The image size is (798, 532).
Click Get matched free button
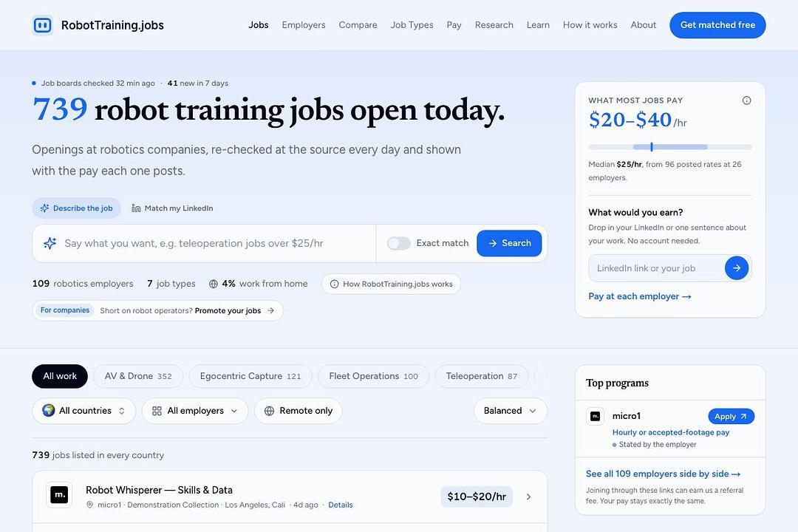717,25
